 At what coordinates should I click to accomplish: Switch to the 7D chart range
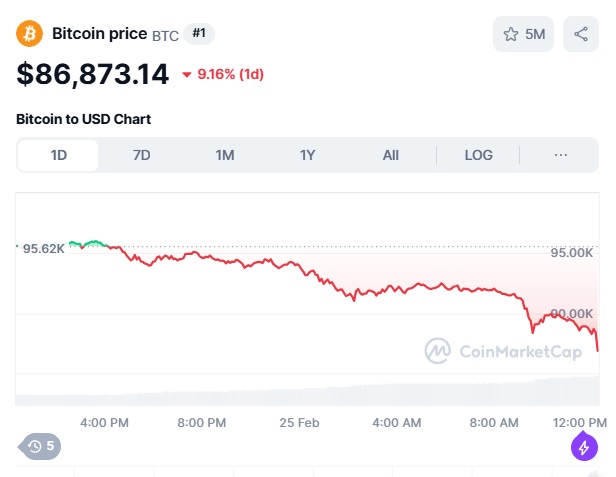(x=141, y=155)
